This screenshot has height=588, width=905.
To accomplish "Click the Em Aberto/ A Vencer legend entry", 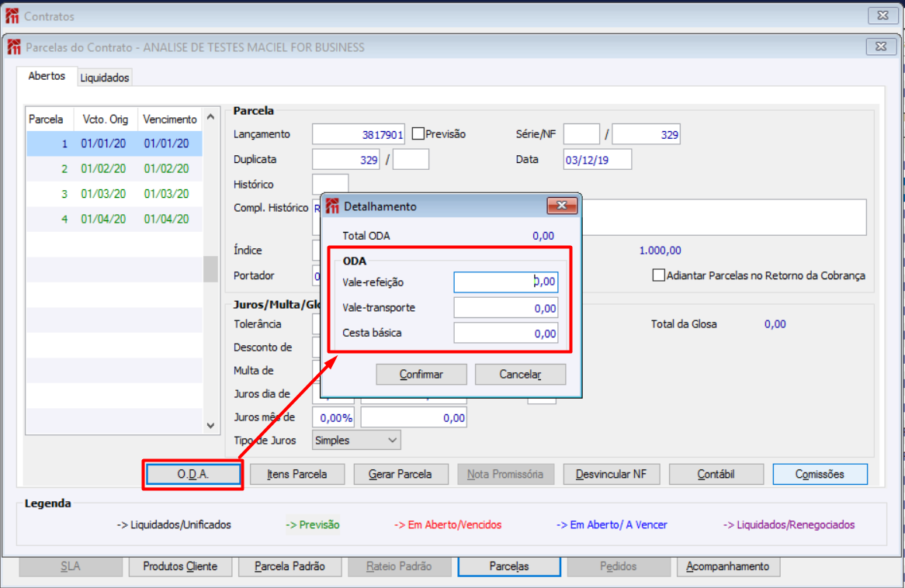I will click(x=612, y=524).
